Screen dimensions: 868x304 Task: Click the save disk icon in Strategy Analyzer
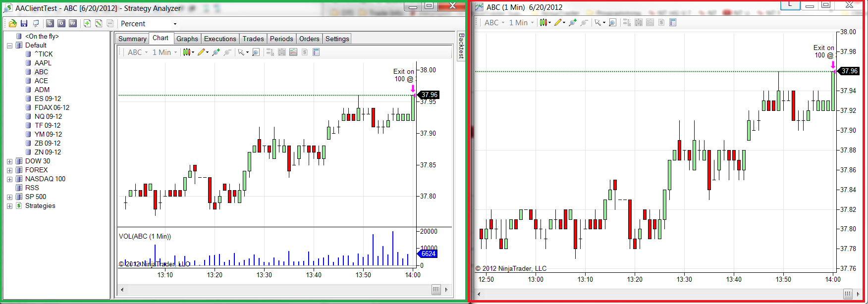click(x=24, y=23)
